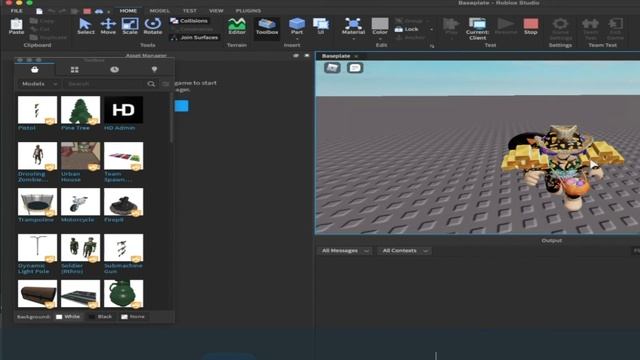Image resolution: width=640 pixels, height=360 pixels.
Task: Open the Toolbox search filter options icon
Action: (x=165, y=84)
